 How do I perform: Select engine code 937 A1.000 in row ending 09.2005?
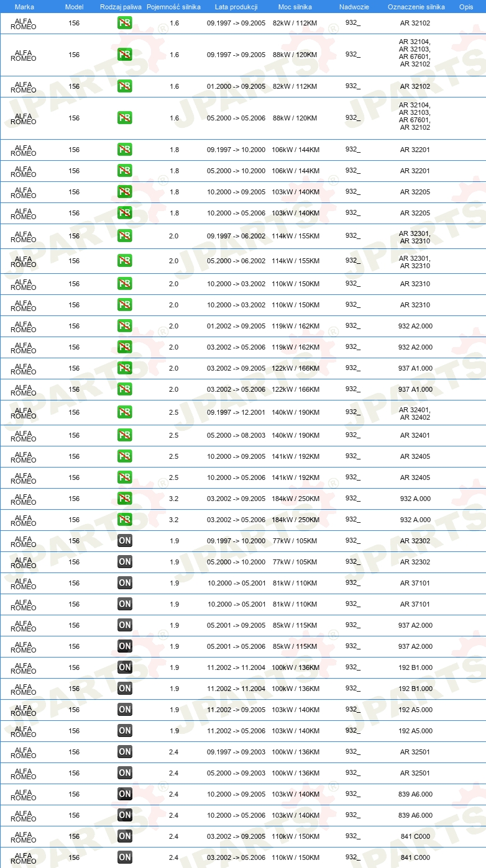(415, 368)
